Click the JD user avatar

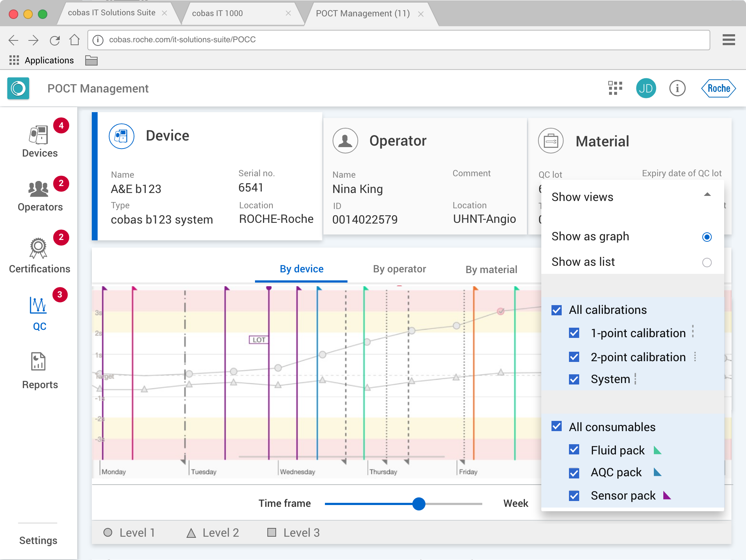click(646, 88)
